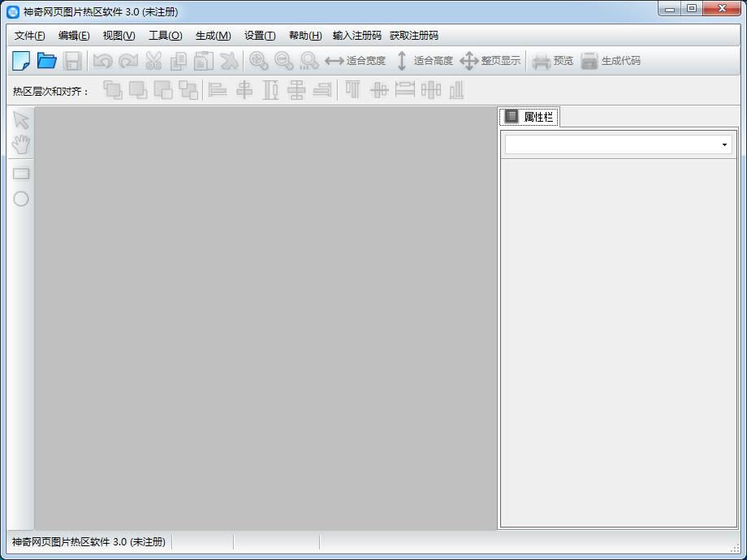Open the 帮助(H) menu
The height and width of the screenshot is (560, 747).
[x=305, y=36]
